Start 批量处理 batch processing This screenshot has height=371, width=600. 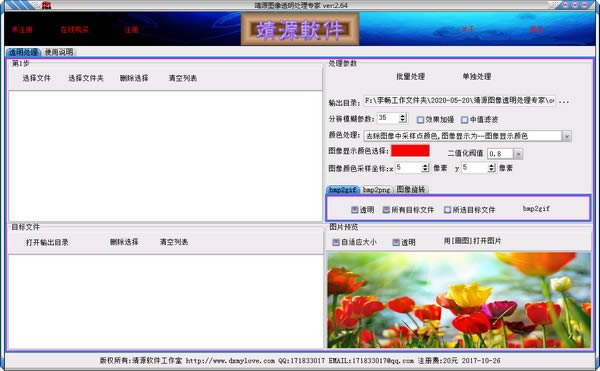[x=410, y=76]
